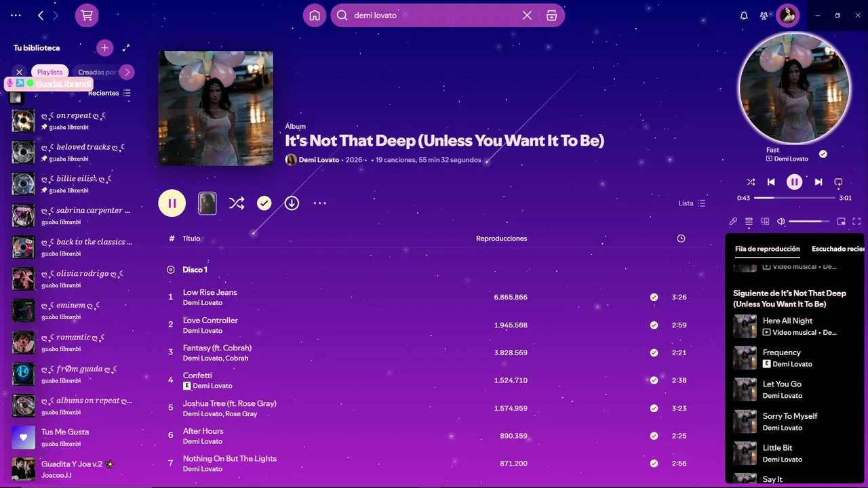Go to Home via the house icon
Screen dimensions: 868x488
pyautogui.click(x=315, y=15)
